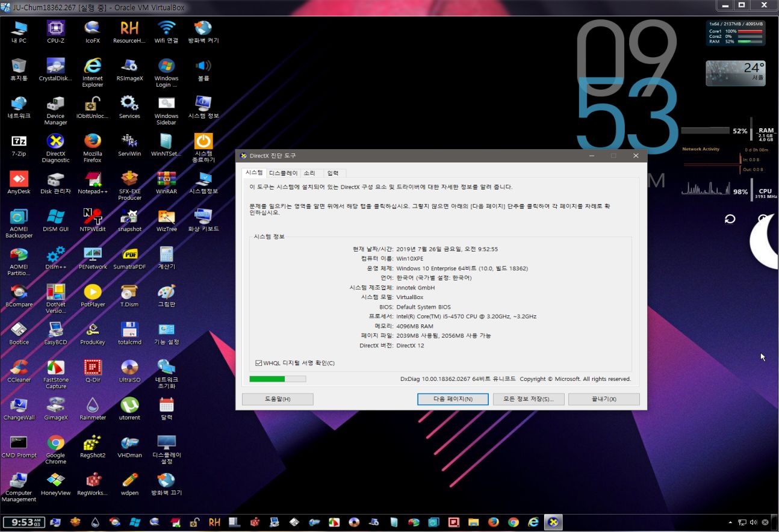This screenshot has width=779, height=532.
Task: Launch Internet Explorer desktop shortcut
Action: 93,72
